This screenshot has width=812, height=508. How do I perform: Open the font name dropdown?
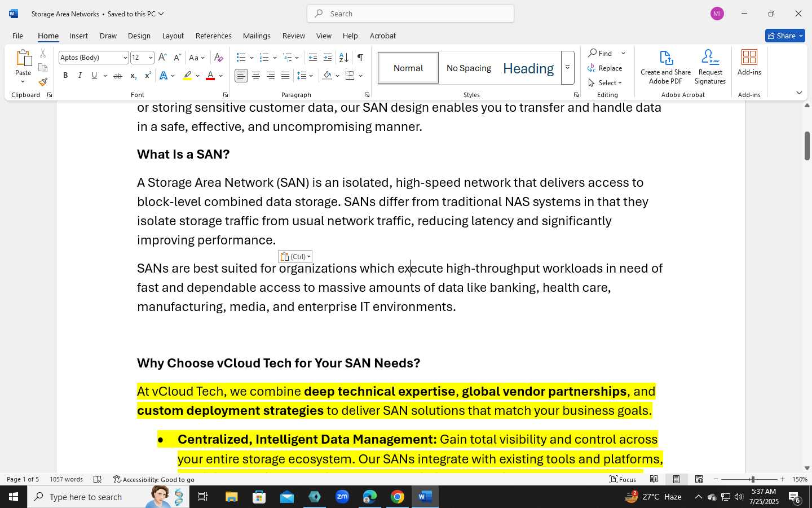pos(125,58)
